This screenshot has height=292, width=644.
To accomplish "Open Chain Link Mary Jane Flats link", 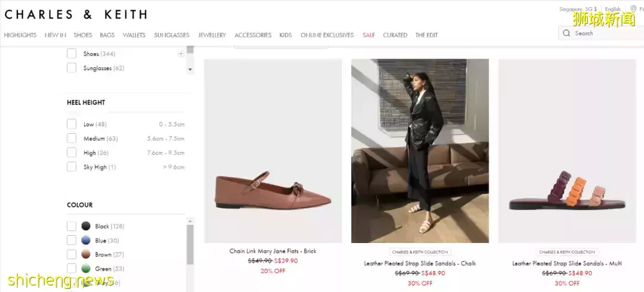I will 273,251.
